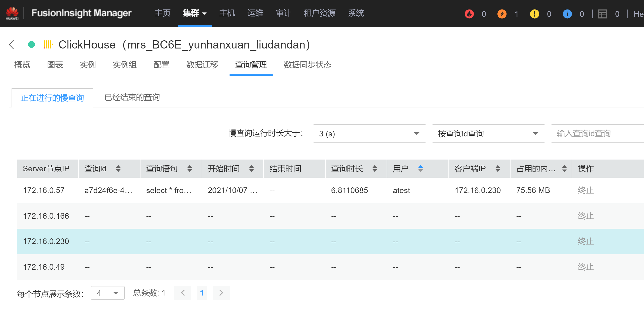Open the slow query duration 3 (s) dropdown
The height and width of the screenshot is (332, 644).
click(x=369, y=133)
